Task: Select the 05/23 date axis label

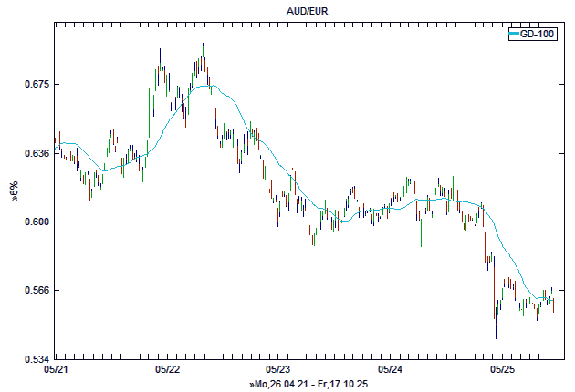Action: coord(278,370)
